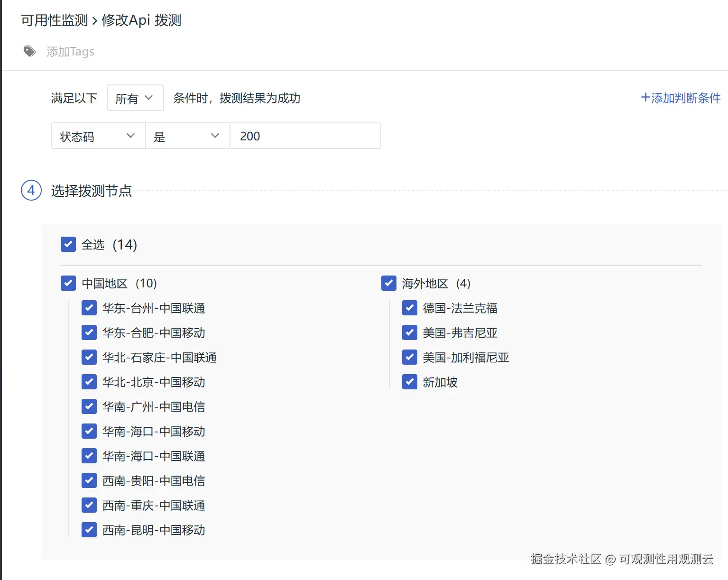Image resolution: width=728 pixels, height=580 pixels.
Task: Uncheck the 海外地区 (4) group checkbox
Action: tap(389, 283)
